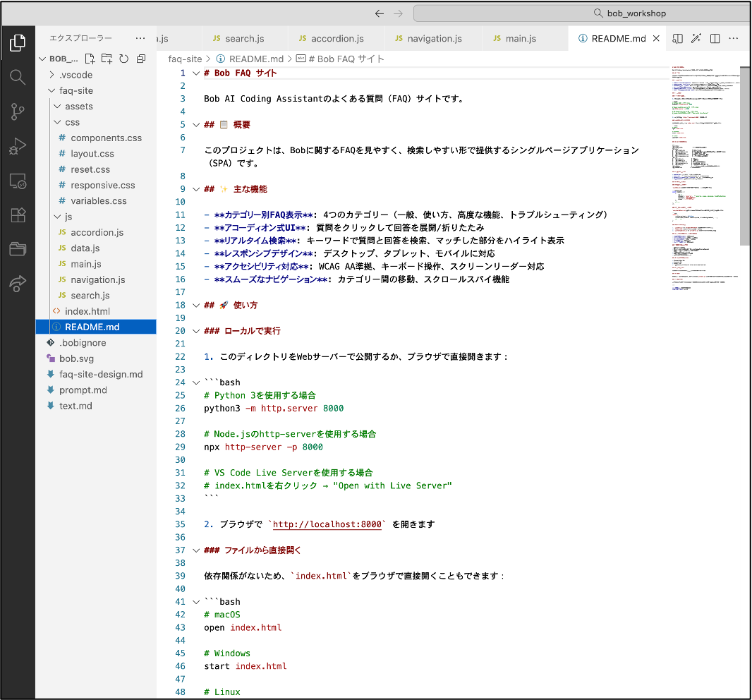The height and width of the screenshot is (700, 752).
Task: Open editor more actions menu
Action: coord(733,38)
